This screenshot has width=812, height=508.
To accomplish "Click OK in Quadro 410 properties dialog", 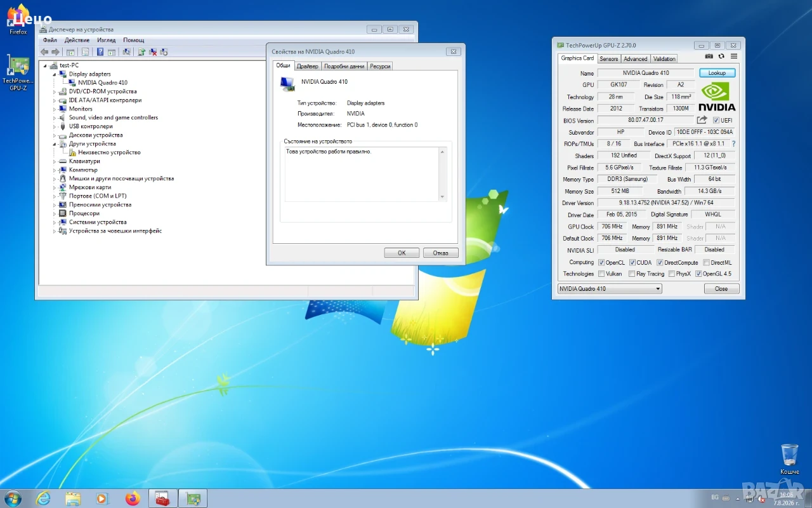I will (x=402, y=253).
